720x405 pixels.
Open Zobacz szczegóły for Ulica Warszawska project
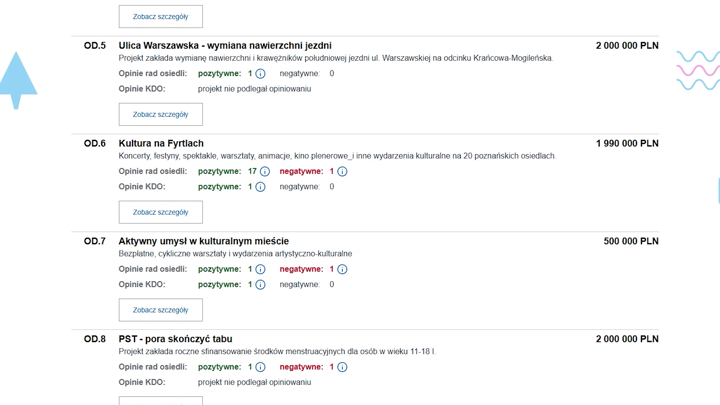click(160, 115)
